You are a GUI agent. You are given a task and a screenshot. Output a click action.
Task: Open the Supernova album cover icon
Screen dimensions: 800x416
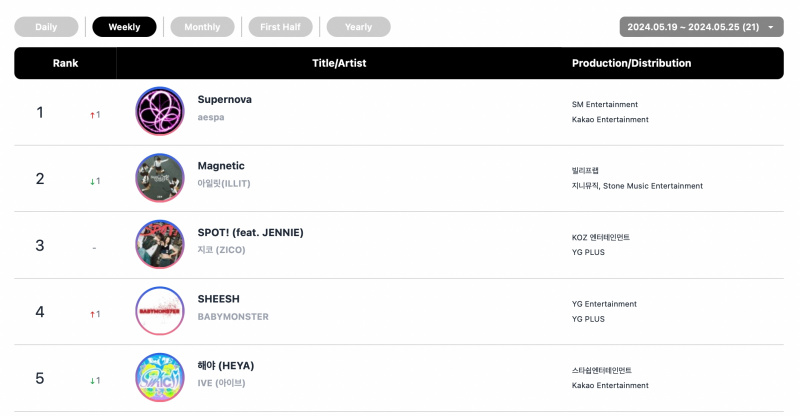(x=160, y=111)
